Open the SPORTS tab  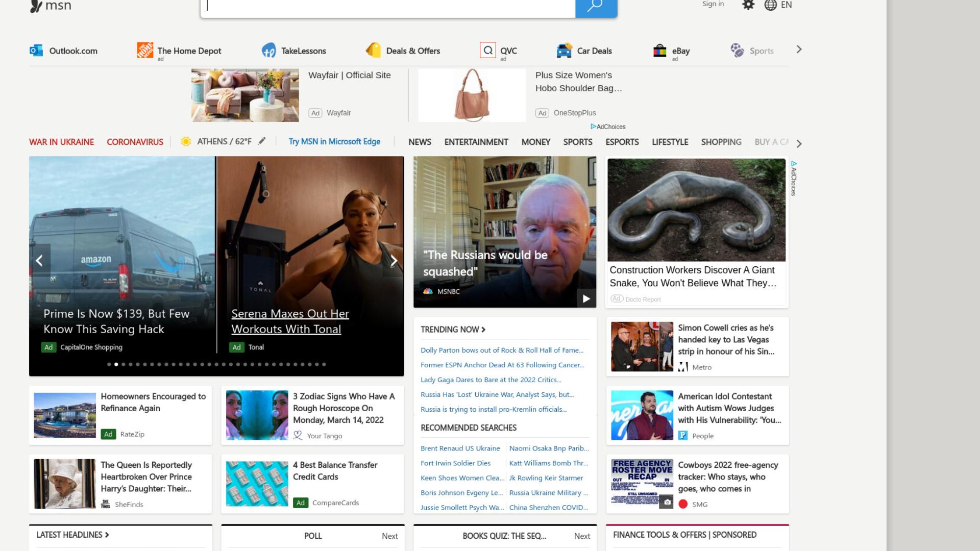tap(578, 142)
